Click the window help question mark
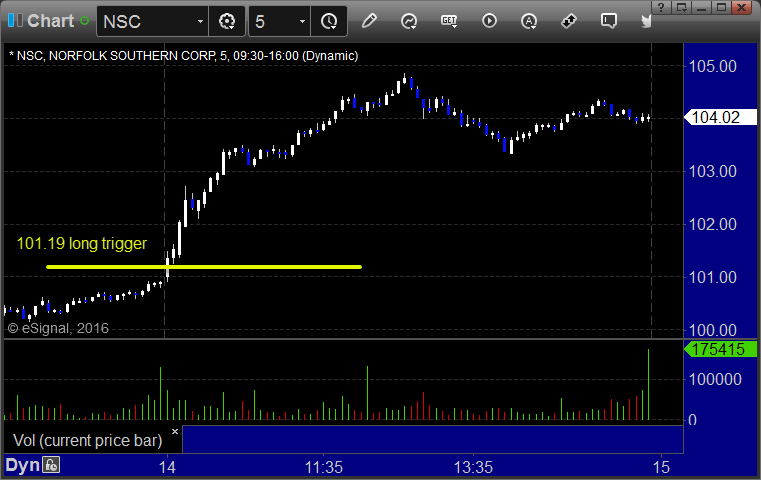The height and width of the screenshot is (480, 761). pyautogui.click(x=661, y=7)
